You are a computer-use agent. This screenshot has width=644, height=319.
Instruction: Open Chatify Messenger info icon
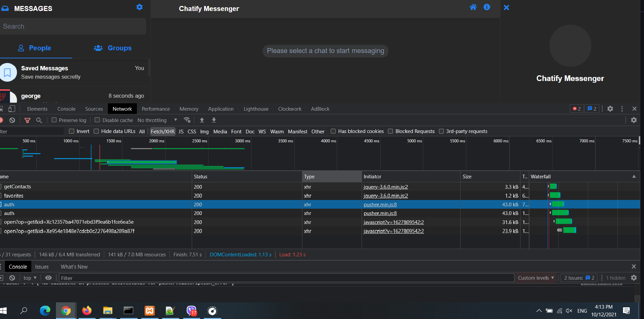pyautogui.click(x=487, y=7)
